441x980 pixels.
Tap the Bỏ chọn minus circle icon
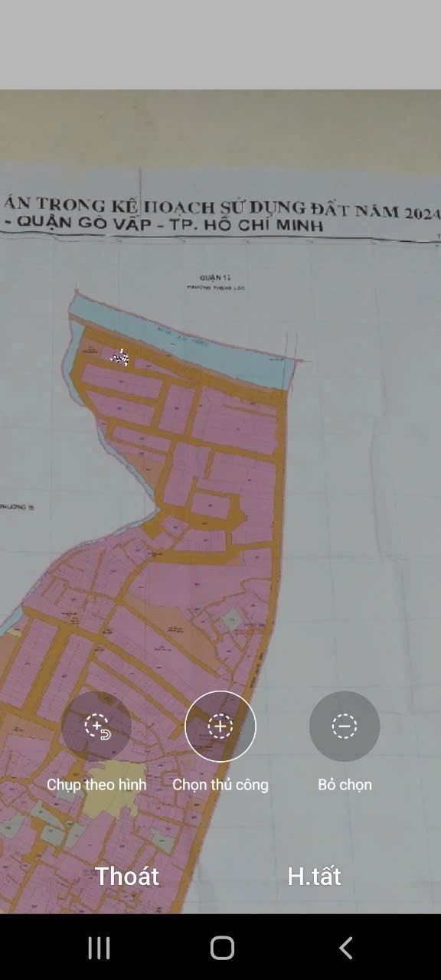(345, 726)
